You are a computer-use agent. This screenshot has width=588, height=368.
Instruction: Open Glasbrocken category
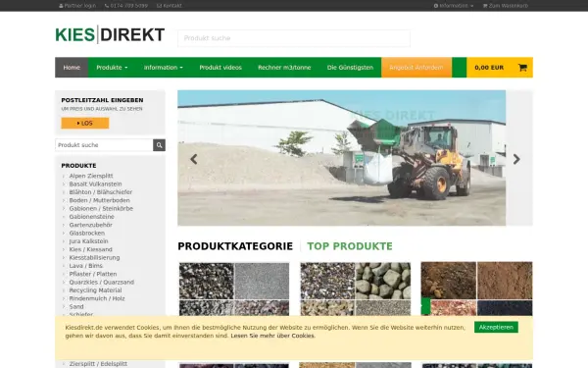tap(86, 234)
